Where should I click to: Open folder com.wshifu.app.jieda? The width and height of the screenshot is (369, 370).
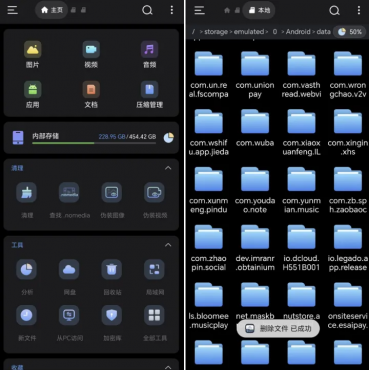(209, 133)
